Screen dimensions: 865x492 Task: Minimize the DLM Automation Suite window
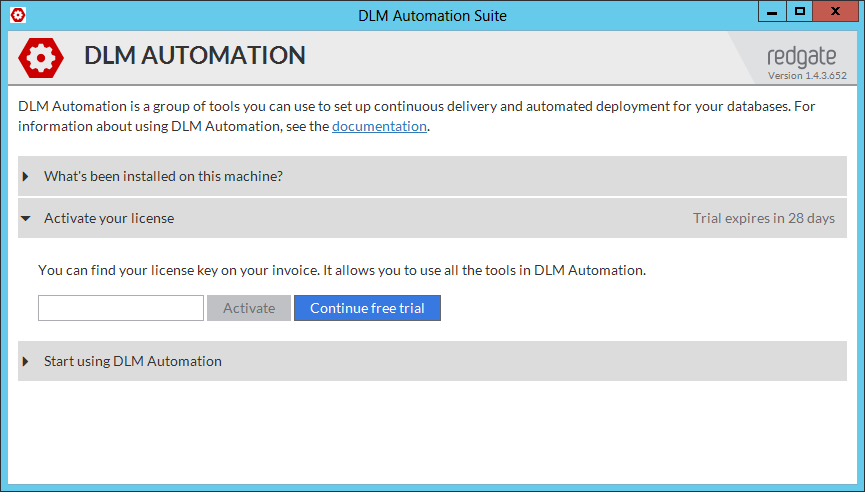[x=771, y=12]
